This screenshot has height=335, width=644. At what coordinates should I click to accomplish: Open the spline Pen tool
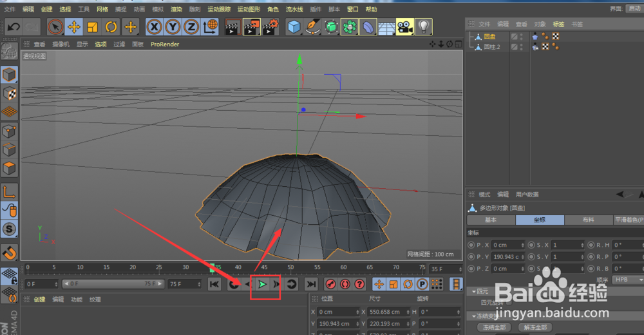312,27
